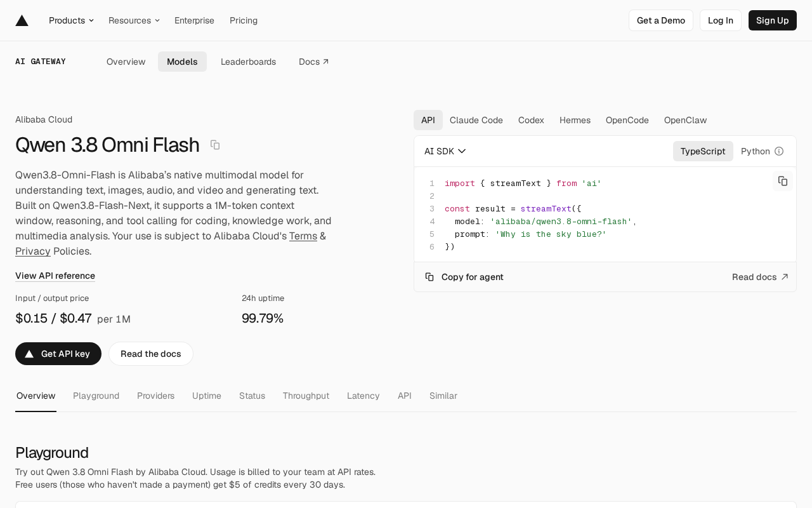Viewport: 812px width, 508px height.
Task: Click the Playground section heading
Action: click(x=52, y=452)
